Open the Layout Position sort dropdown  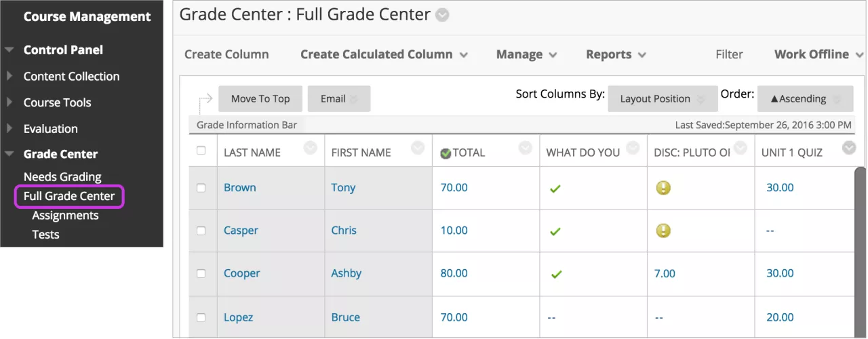[663, 99]
